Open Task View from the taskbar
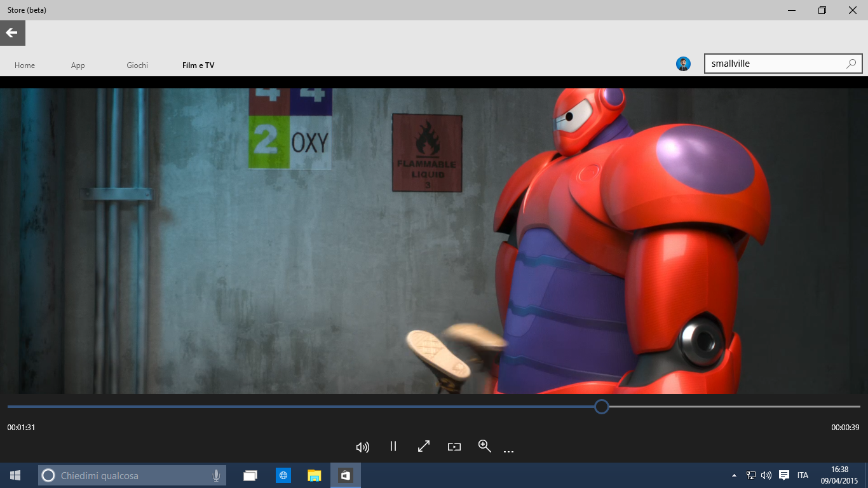Viewport: 868px width, 488px height. [x=250, y=475]
